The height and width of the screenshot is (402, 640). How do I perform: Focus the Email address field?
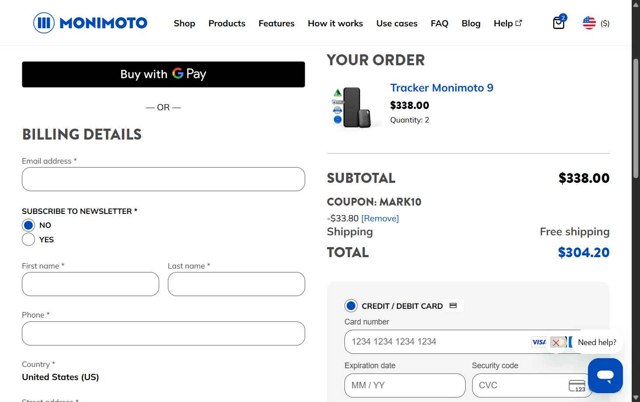point(163,179)
